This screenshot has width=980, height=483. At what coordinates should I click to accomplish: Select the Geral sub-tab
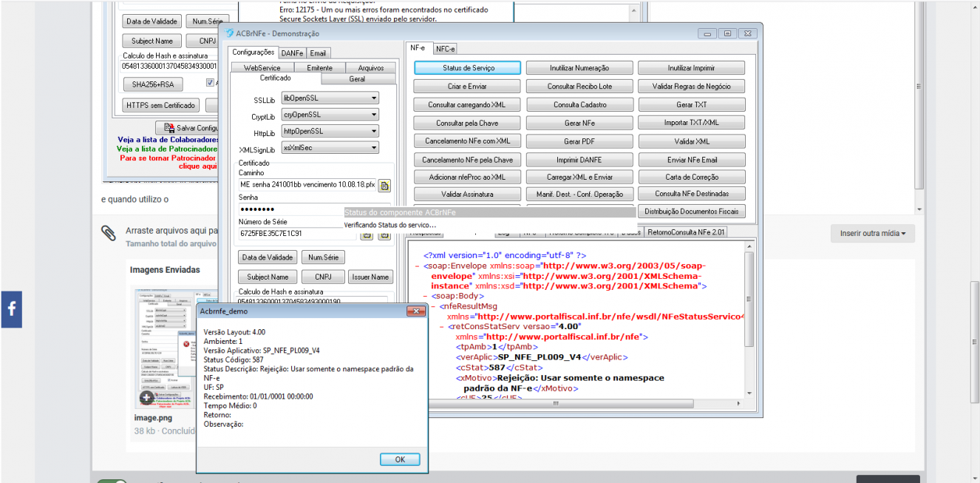click(357, 79)
